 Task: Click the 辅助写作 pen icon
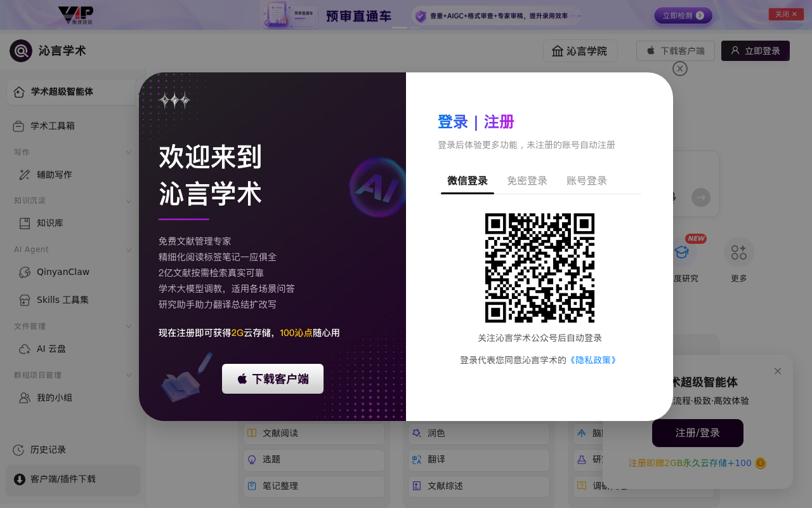(x=25, y=175)
